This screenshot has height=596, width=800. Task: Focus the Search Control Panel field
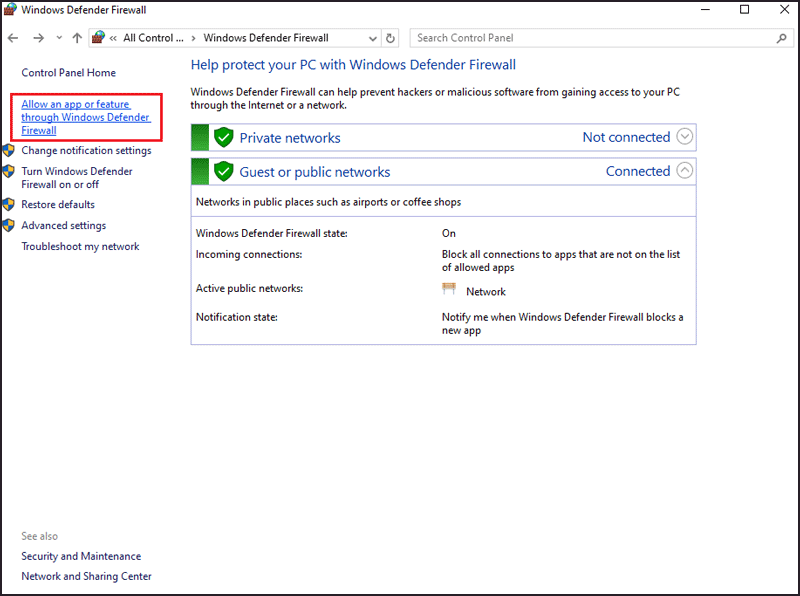(x=602, y=38)
